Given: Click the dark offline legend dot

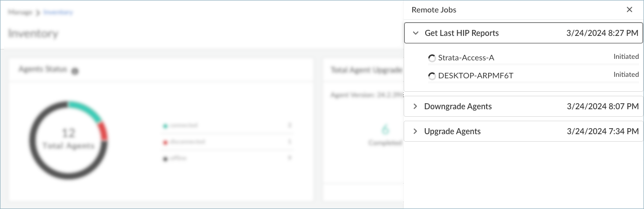Looking at the screenshot, I should [x=165, y=159].
